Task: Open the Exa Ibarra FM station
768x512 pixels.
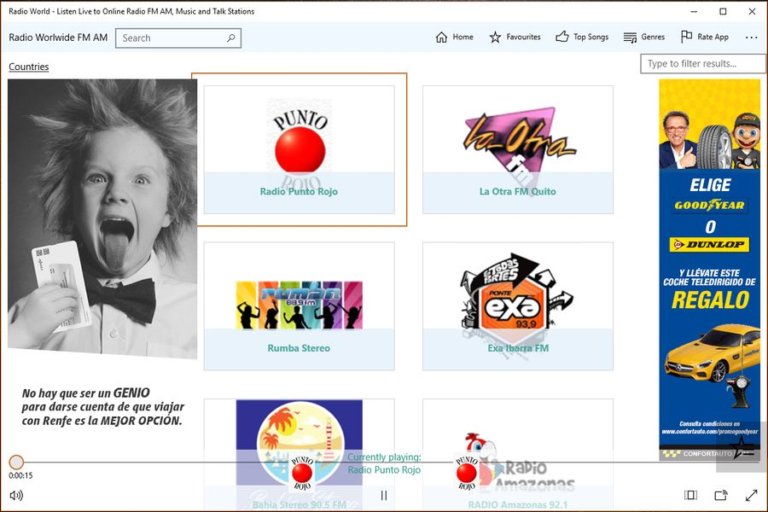Action: click(517, 306)
